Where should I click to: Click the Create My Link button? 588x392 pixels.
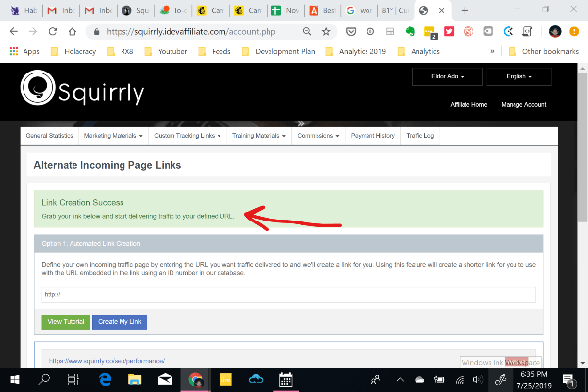click(120, 322)
